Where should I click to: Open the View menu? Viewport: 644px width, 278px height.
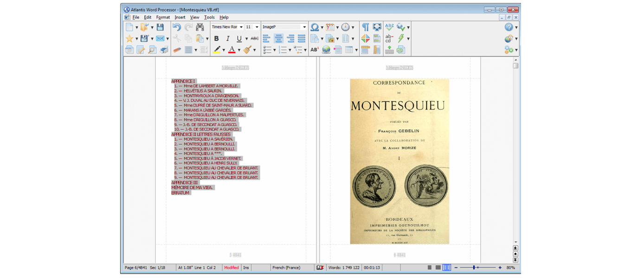194,17
